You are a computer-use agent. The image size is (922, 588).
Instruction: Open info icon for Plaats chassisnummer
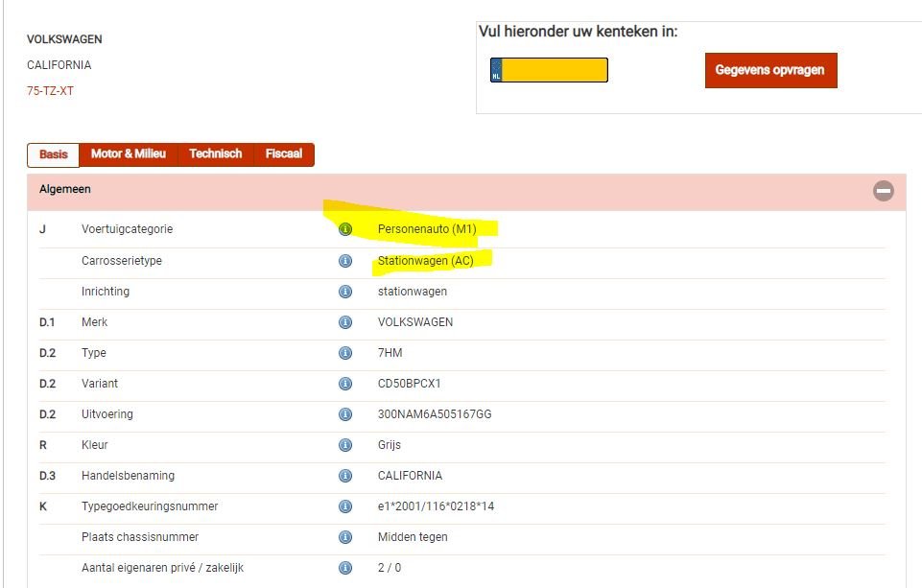345,537
